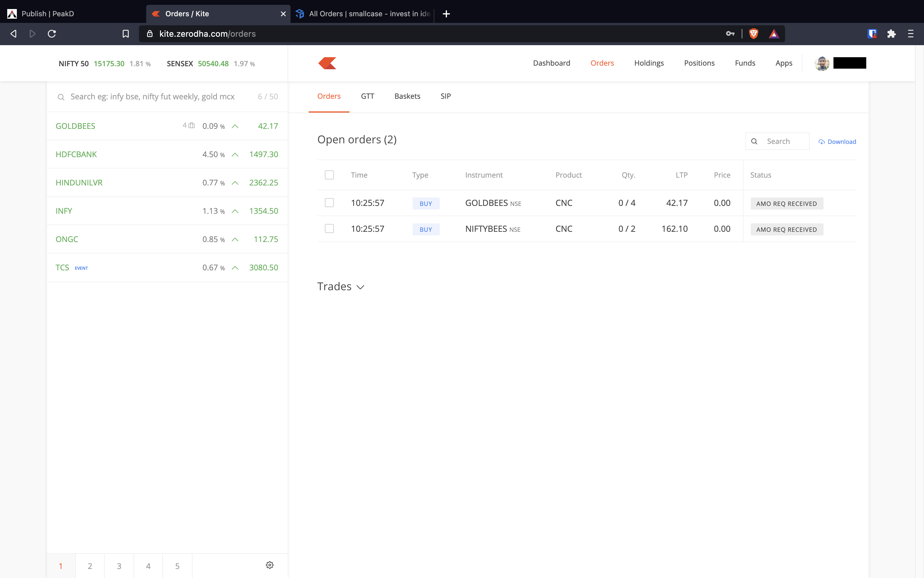This screenshot has height=578, width=924.
Task: Check the NIFTYBEES order checkbox
Action: coord(329,228)
